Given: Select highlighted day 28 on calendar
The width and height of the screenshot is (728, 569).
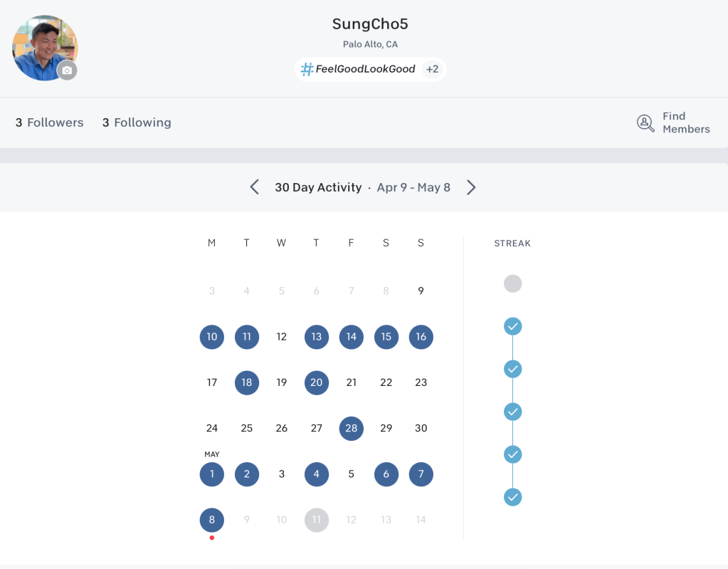Looking at the screenshot, I should tap(352, 429).
